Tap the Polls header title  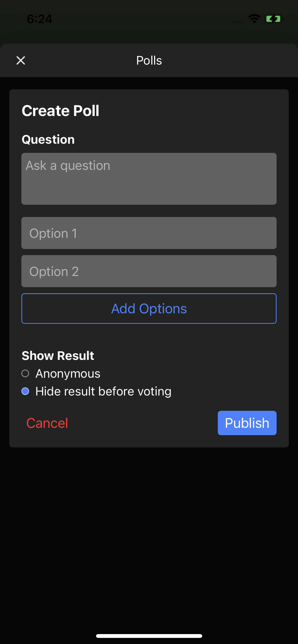tap(149, 61)
